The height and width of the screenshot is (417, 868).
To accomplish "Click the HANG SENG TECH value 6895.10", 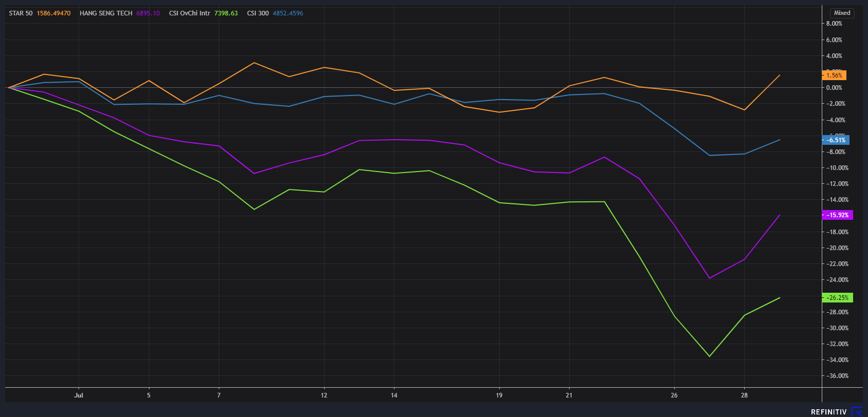I will coord(148,13).
